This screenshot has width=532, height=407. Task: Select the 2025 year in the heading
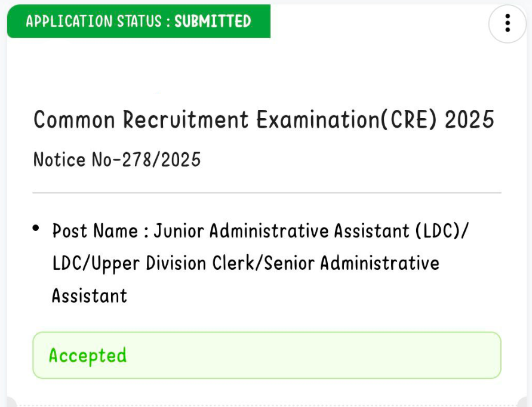(x=469, y=119)
